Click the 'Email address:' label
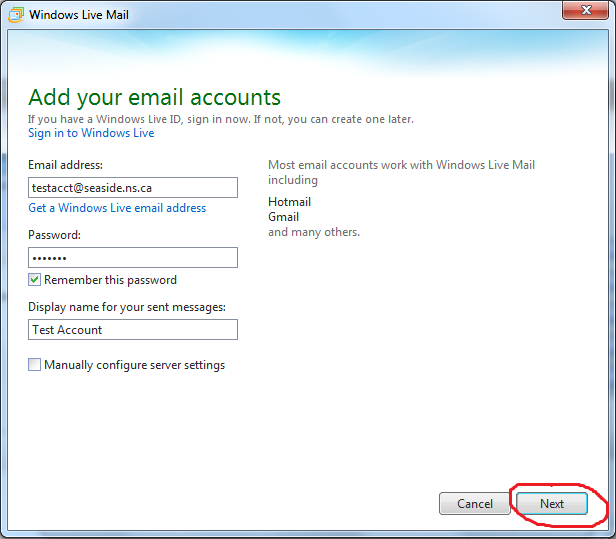Image resolution: width=616 pixels, height=539 pixels. click(x=65, y=165)
